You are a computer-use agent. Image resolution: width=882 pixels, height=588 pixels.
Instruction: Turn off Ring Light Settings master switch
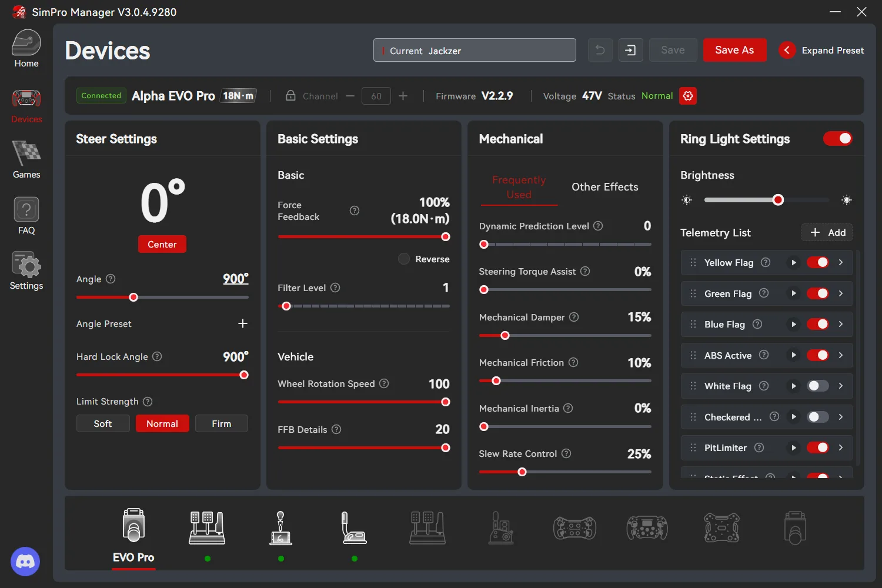click(838, 138)
